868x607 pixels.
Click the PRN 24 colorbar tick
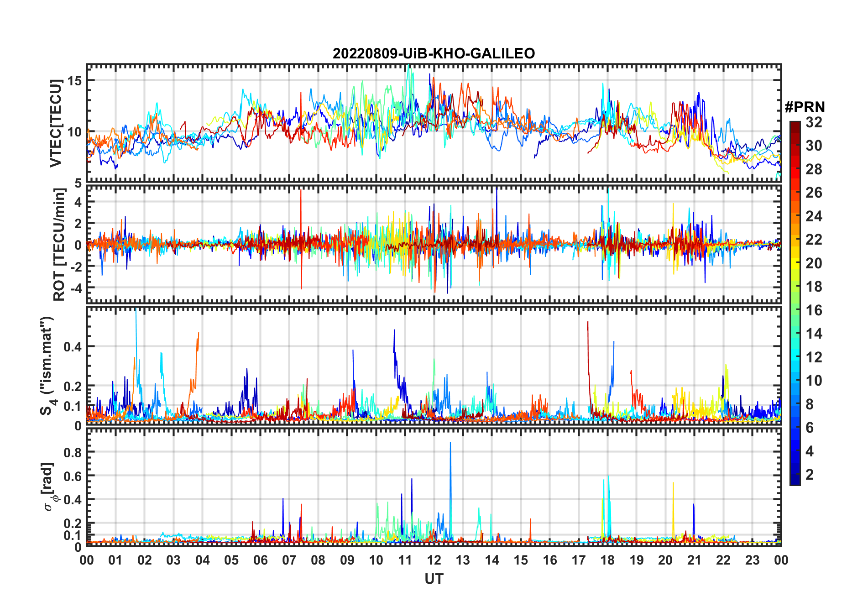(814, 216)
